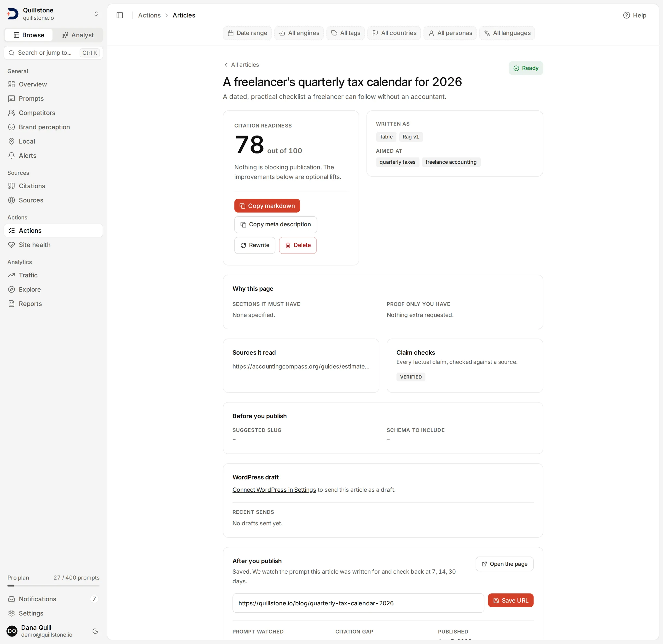
Task: Open Dana Quill profile avatar
Action: (12, 631)
